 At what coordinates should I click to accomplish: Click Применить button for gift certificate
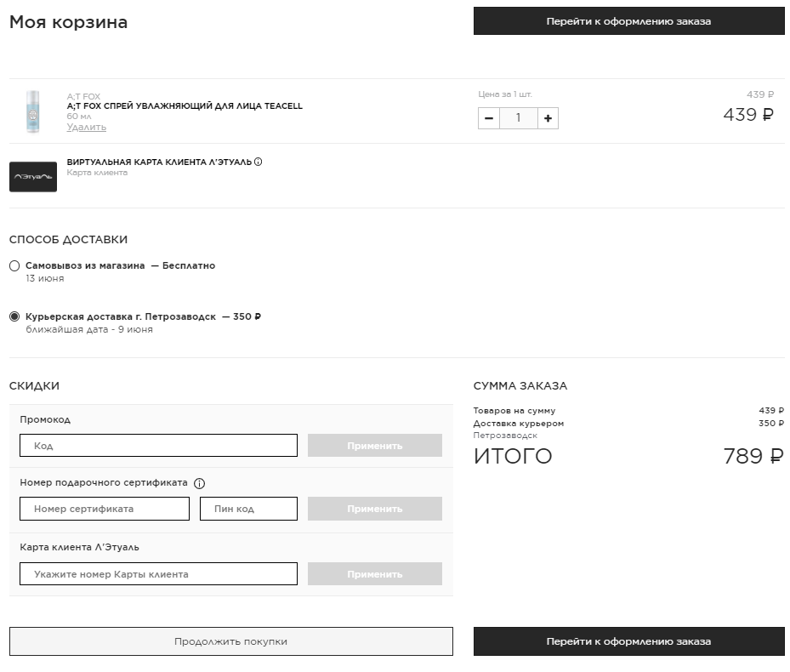coord(374,509)
